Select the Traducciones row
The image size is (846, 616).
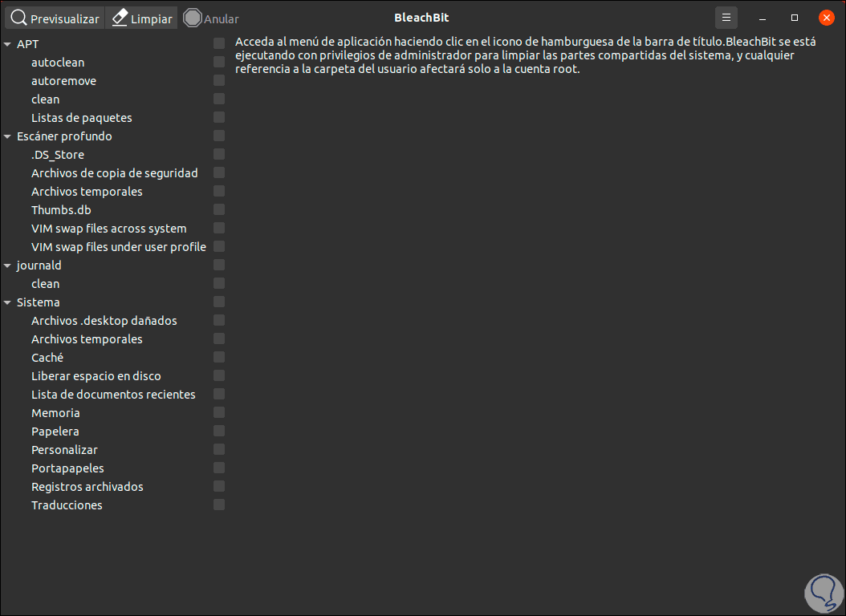(x=67, y=505)
